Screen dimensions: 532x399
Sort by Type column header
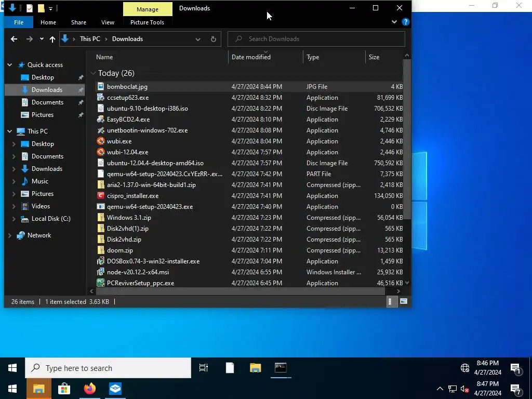click(x=334, y=57)
